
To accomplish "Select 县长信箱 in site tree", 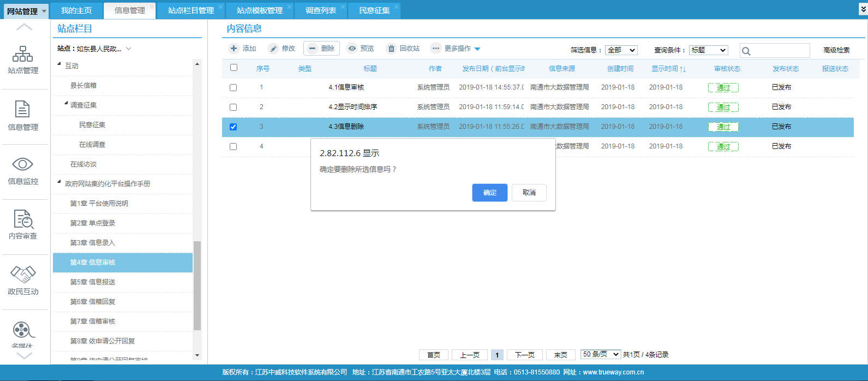I will [x=83, y=86].
